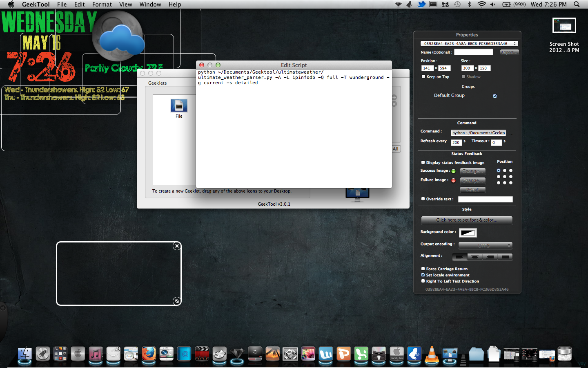
Task: Click the Bluetooth menu bar icon
Action: (x=469, y=4)
